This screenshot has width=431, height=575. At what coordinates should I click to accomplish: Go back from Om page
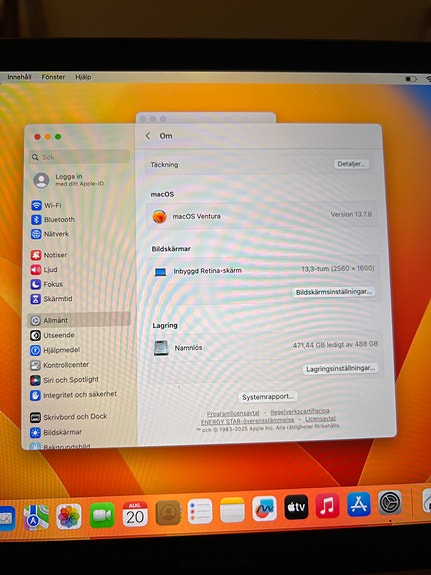point(148,136)
